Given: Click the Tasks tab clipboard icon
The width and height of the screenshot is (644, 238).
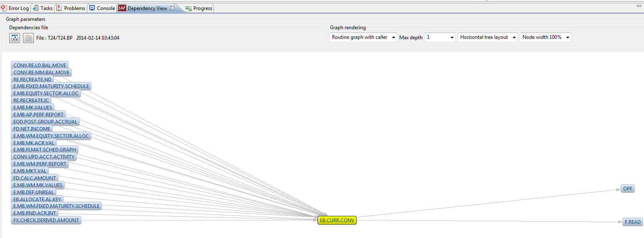Looking at the screenshot, I should tap(36, 8).
